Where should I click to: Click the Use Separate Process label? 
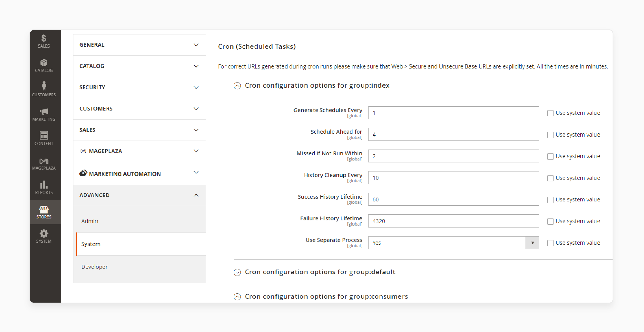pos(334,240)
